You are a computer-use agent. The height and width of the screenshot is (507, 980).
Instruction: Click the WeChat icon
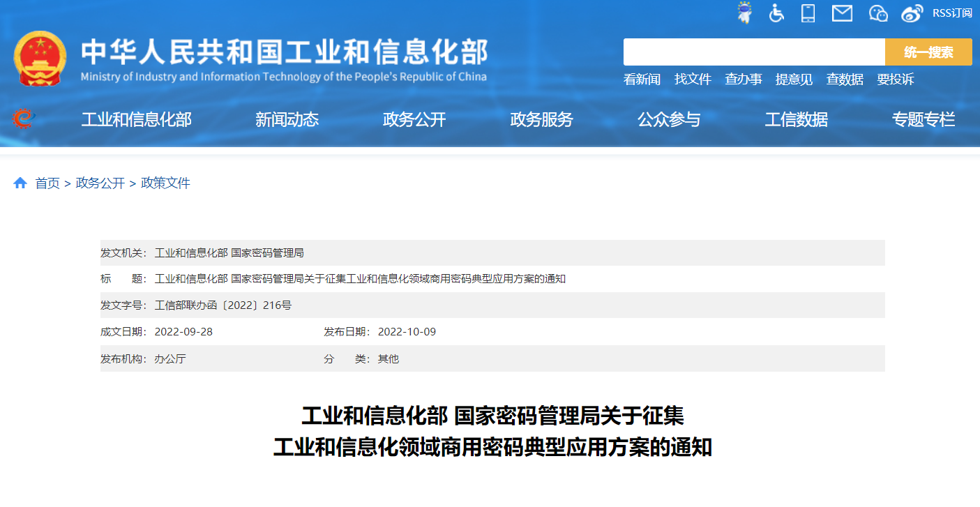pyautogui.click(x=878, y=13)
